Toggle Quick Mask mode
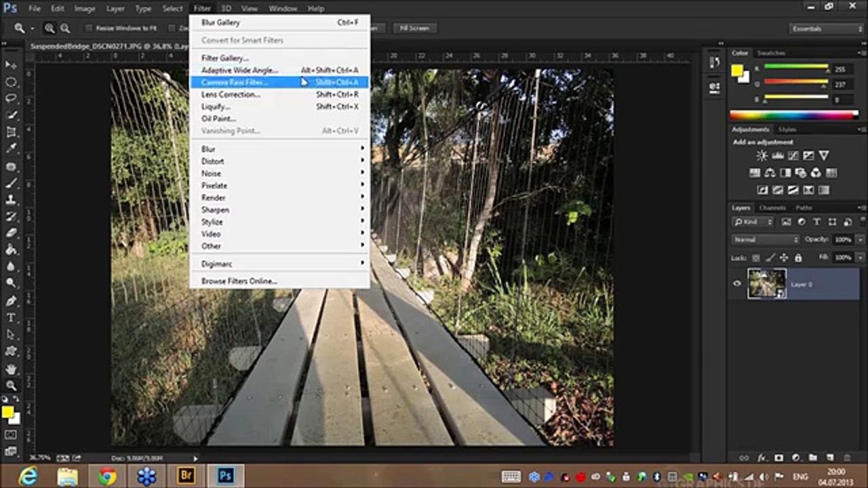868x488 pixels. pyautogui.click(x=11, y=434)
